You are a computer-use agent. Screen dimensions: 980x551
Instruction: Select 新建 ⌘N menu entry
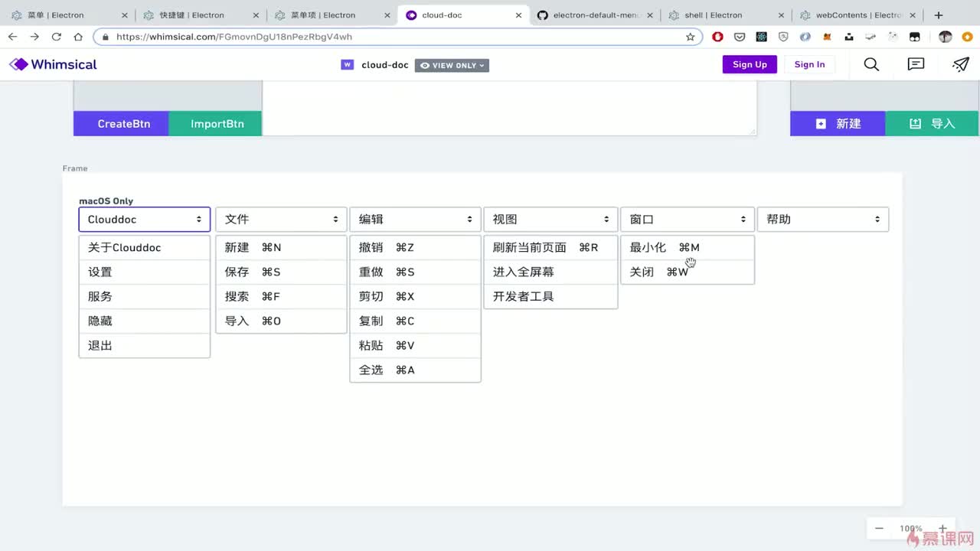[x=281, y=247]
